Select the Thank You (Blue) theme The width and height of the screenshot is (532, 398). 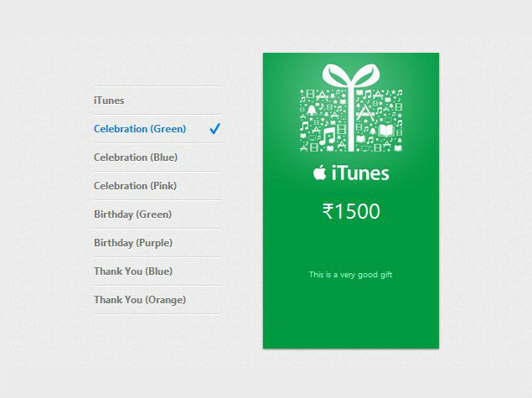click(x=158, y=271)
